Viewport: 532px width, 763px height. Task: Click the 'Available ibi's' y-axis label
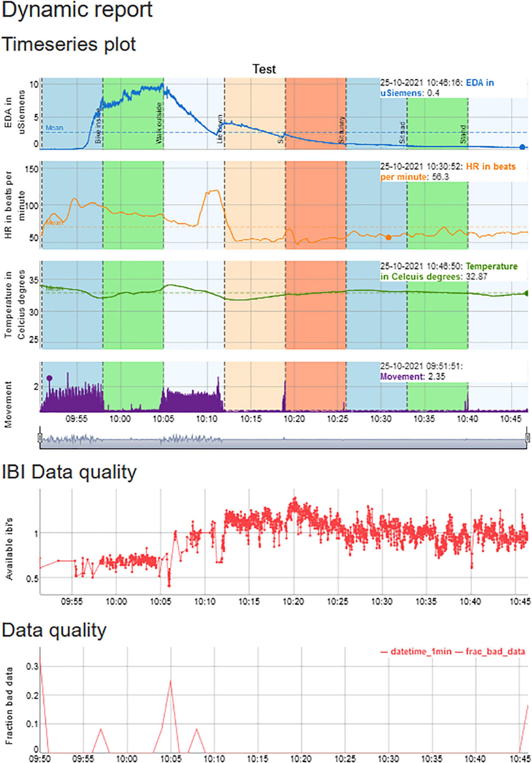point(9,549)
